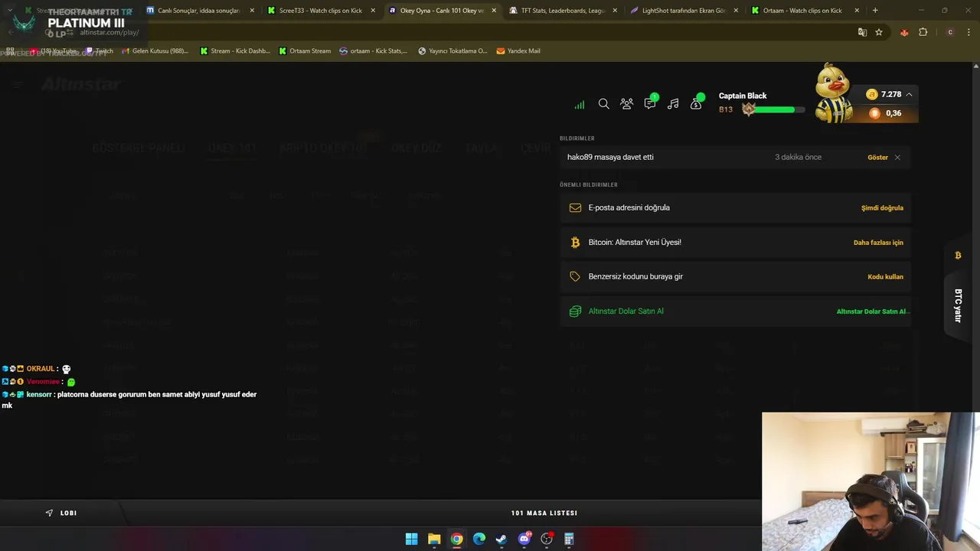Viewport: 980px width, 551px height.
Task: Click the gold Altınstar coin icon
Action: click(x=872, y=94)
